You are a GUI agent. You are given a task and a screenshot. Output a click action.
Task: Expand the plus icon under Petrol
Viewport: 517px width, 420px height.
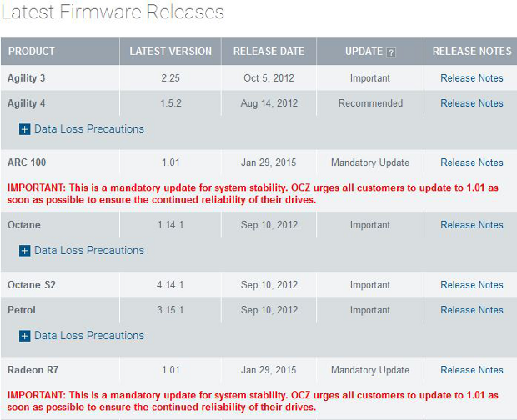(24, 336)
